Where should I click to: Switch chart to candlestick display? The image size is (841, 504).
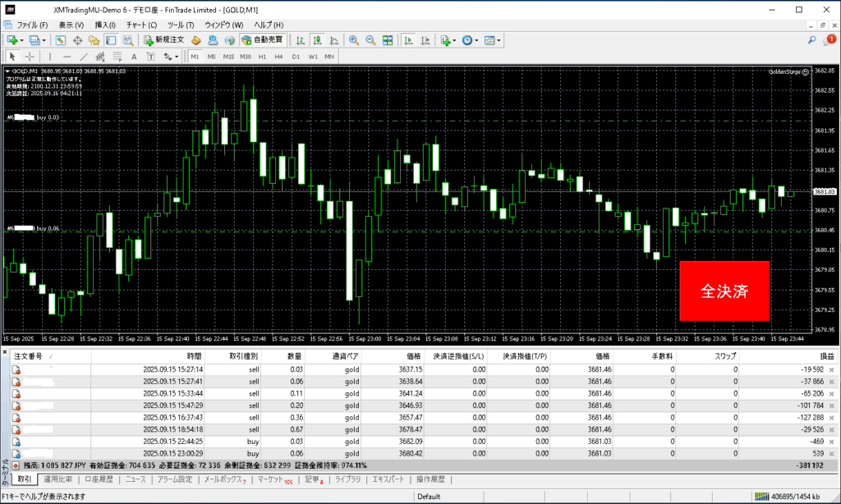pos(317,39)
